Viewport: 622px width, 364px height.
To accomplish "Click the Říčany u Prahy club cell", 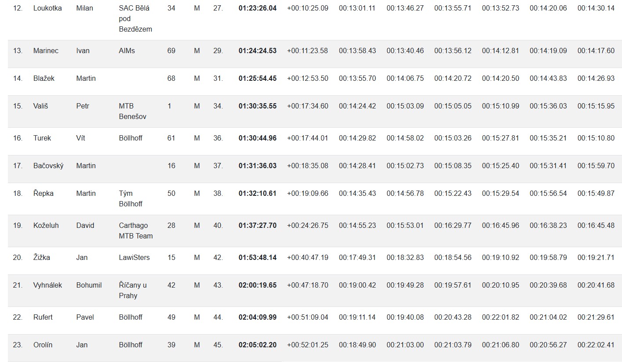I will pyautogui.click(x=133, y=291).
